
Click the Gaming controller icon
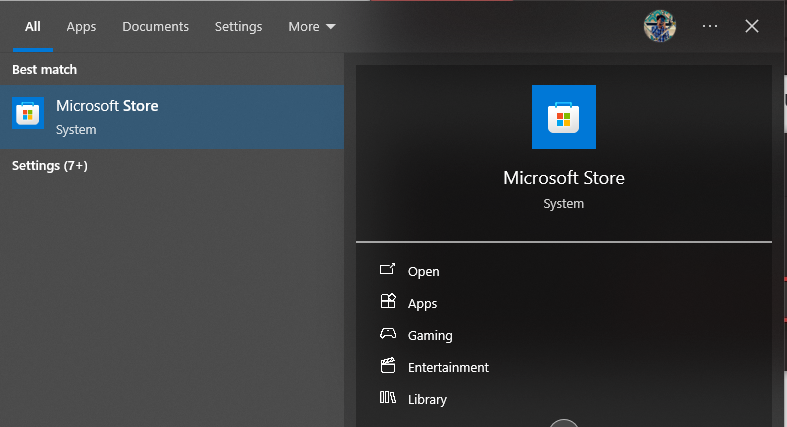point(388,335)
